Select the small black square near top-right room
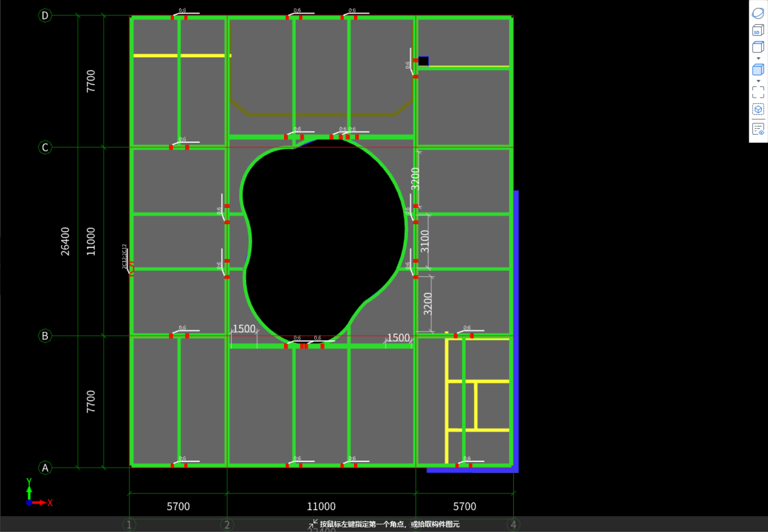The width and height of the screenshot is (768, 532). tap(424, 61)
